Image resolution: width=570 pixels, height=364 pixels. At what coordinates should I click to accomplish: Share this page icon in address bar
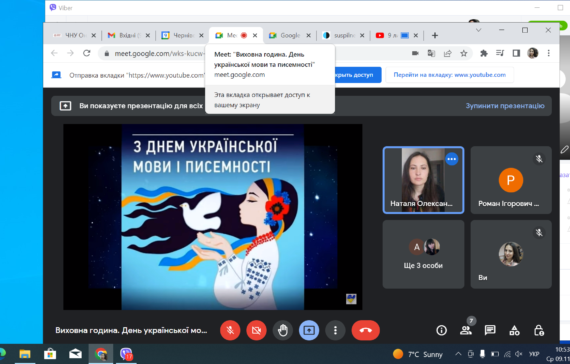[x=447, y=53]
